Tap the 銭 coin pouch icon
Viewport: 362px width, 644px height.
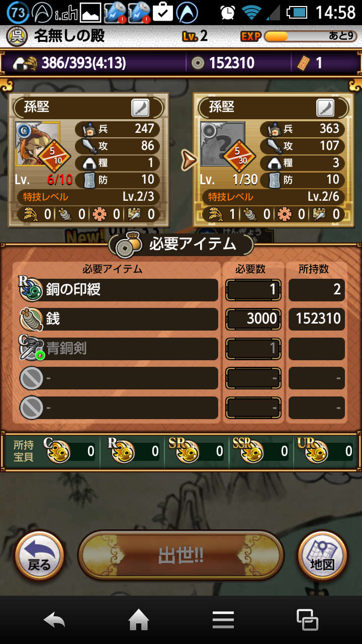[x=31, y=319]
